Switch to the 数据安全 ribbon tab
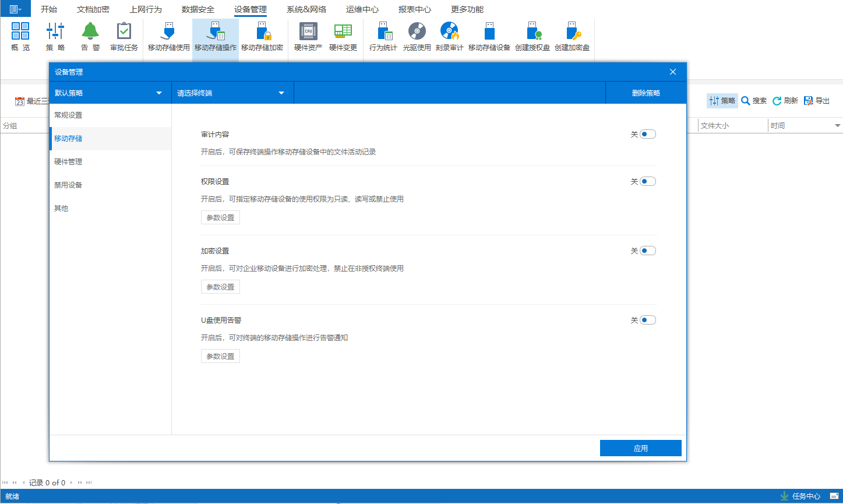This screenshot has height=504, width=843. pyautogui.click(x=197, y=9)
